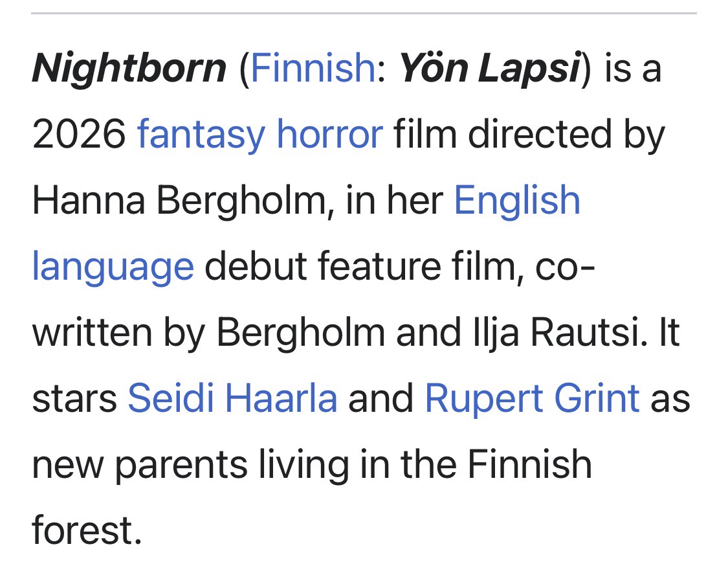Click the blue word language
This screenshot has height=575, width=728.
pyautogui.click(x=113, y=266)
